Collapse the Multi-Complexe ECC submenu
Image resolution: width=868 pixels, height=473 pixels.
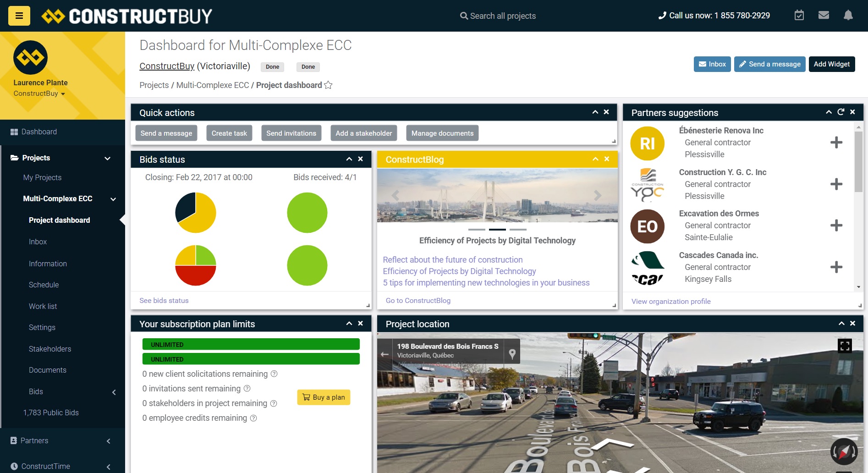pos(113,199)
